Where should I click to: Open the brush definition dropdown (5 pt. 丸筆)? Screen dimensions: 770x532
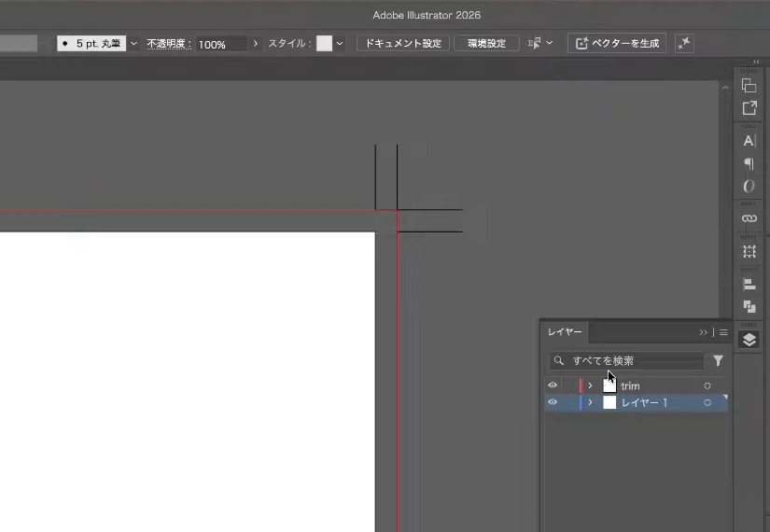click(133, 43)
